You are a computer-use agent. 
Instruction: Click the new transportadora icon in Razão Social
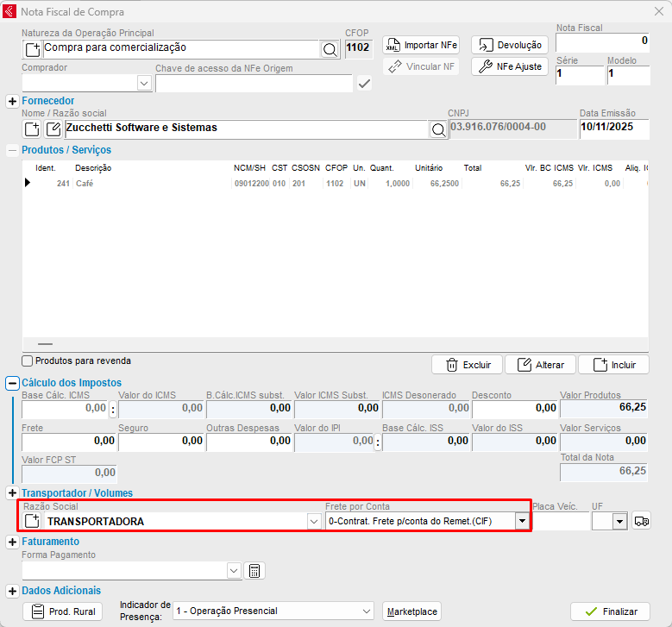click(32, 521)
